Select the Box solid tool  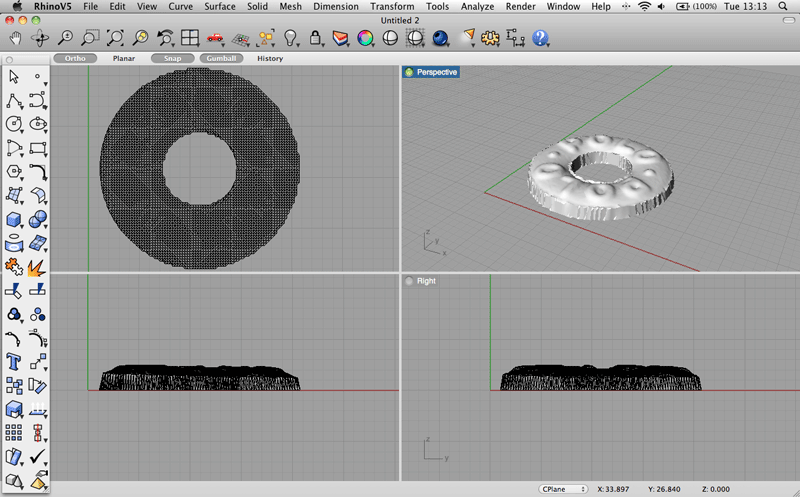click(14, 220)
